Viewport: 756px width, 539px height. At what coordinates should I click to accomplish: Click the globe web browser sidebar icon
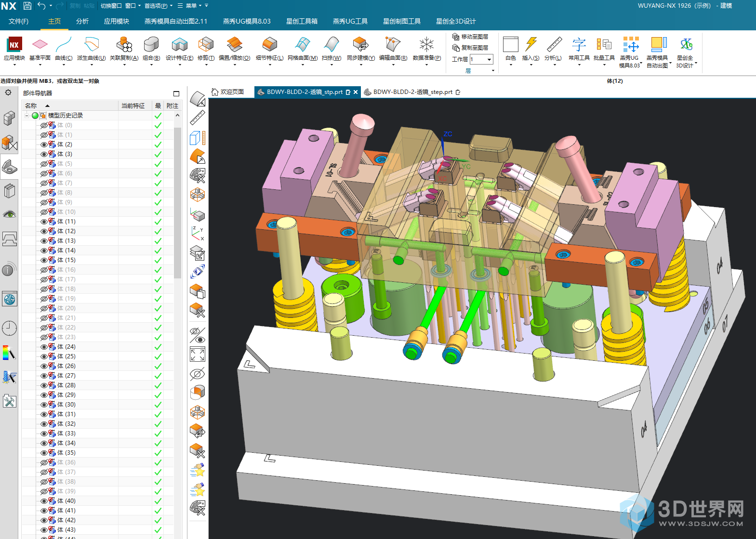(x=10, y=299)
